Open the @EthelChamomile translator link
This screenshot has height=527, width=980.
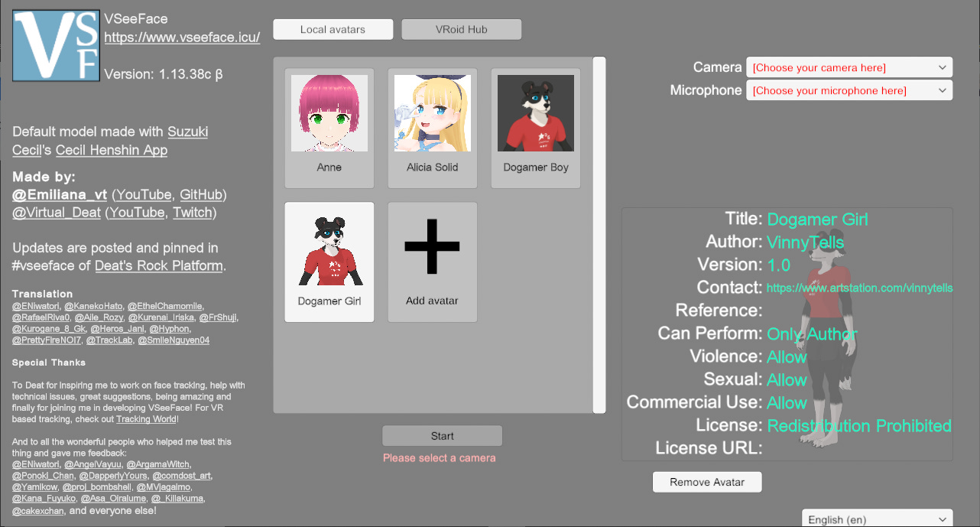165,306
